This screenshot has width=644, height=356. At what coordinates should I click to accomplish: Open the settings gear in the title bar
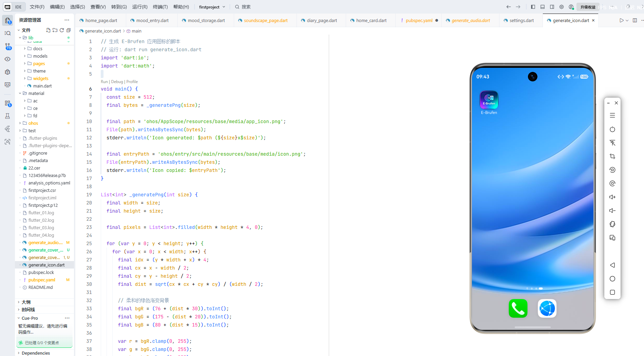point(562,7)
